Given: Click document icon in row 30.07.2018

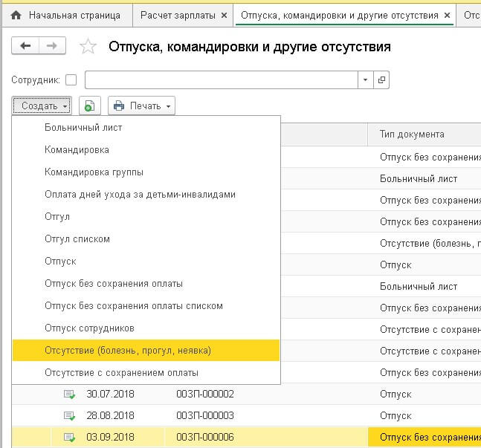Looking at the screenshot, I should 69,394.
